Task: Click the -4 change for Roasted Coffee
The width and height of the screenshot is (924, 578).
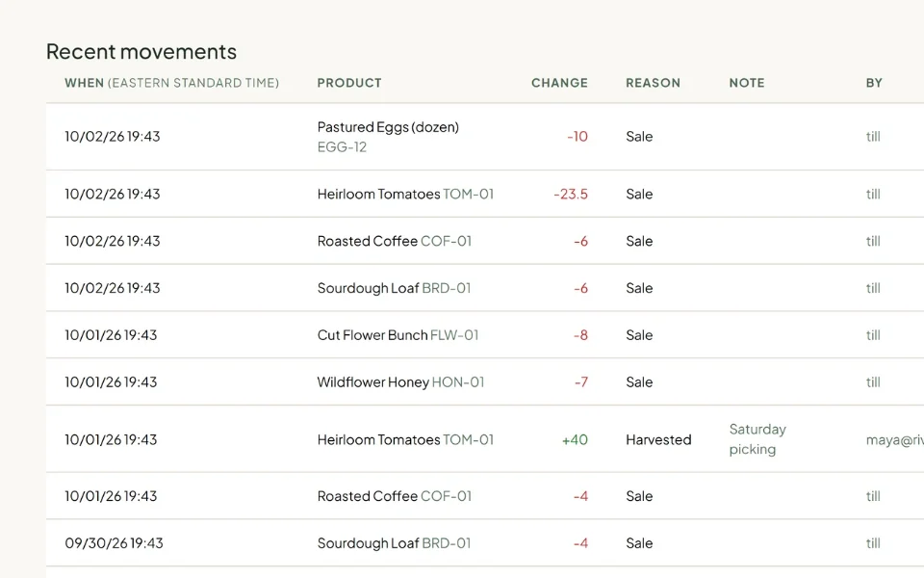Action: click(580, 497)
